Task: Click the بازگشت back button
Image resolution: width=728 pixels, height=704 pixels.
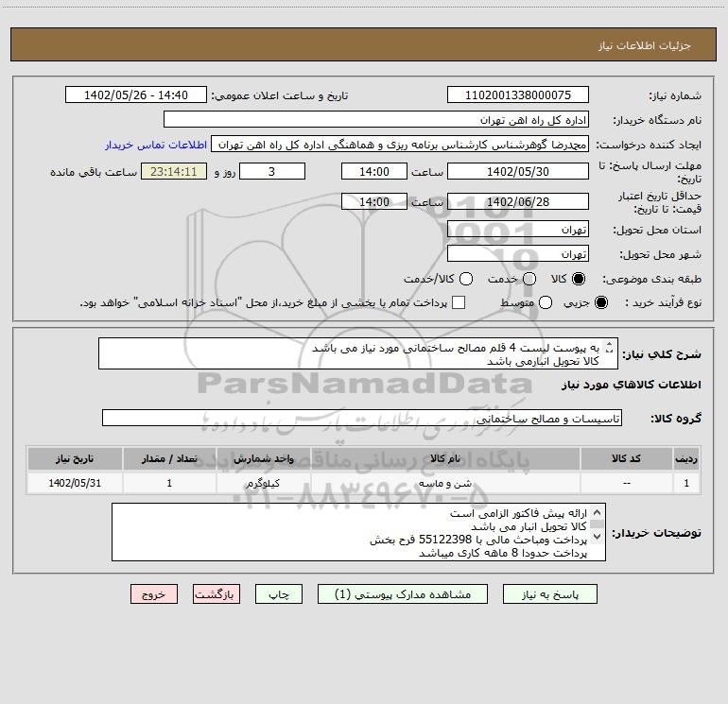Action: 217,594
